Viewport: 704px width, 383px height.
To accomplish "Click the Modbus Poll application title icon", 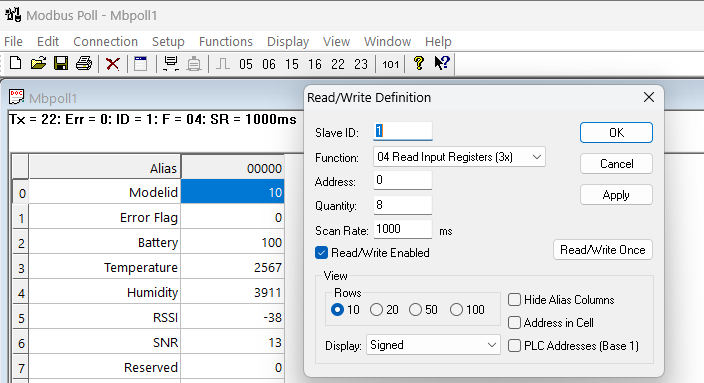I will coord(13,15).
